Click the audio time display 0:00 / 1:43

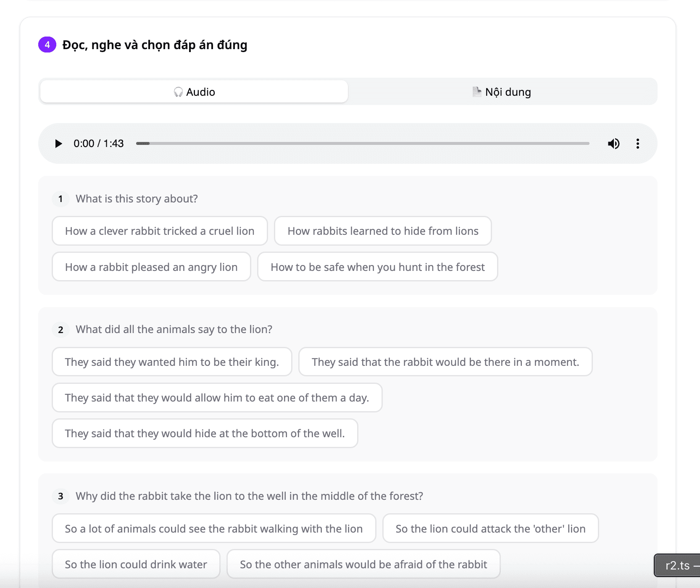coord(99,144)
